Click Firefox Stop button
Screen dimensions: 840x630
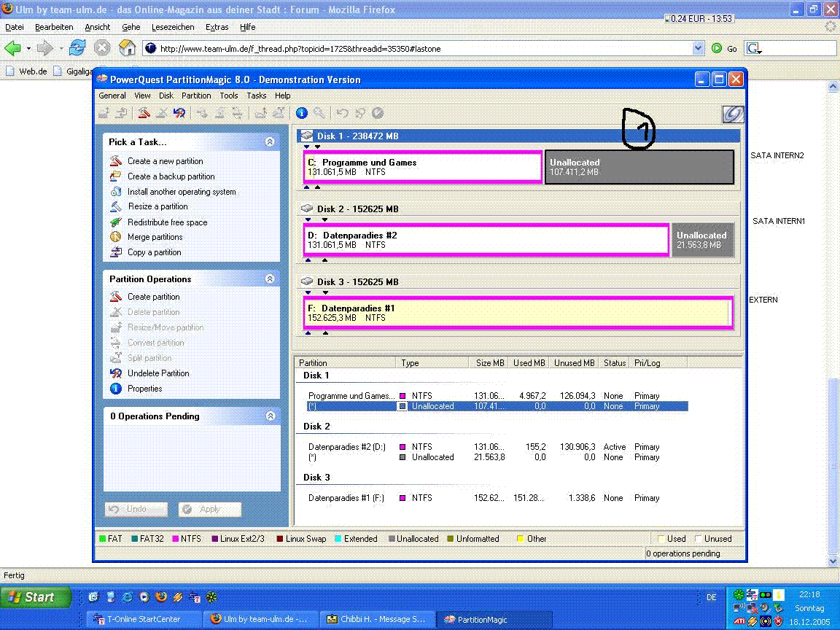point(102,48)
